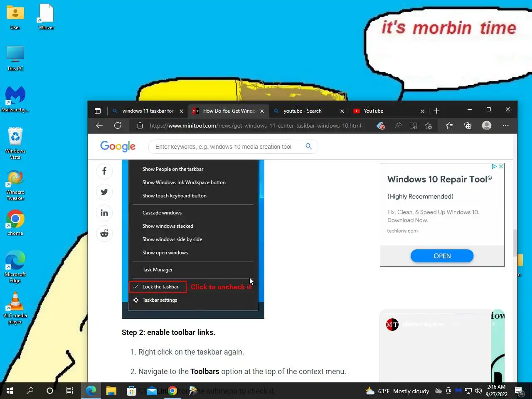Open volume speaker icon in system tray
The height and width of the screenshot is (399, 532).
tap(478, 391)
